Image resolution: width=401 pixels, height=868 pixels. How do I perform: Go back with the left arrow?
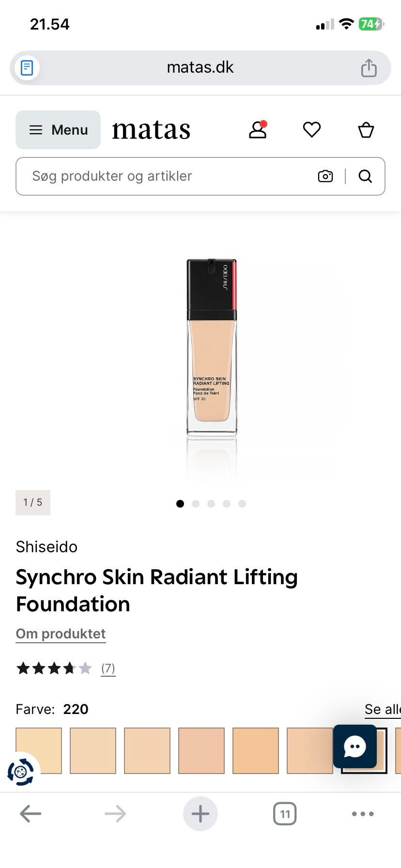pos(31,814)
